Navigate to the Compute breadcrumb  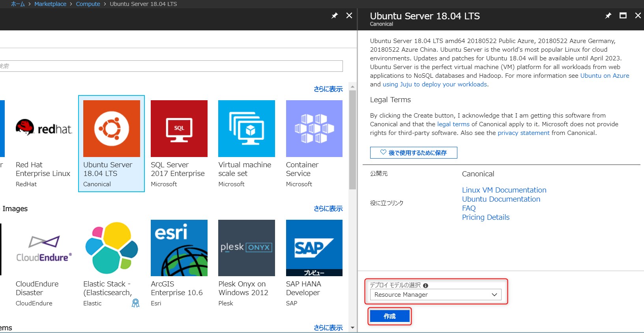pos(88,4)
